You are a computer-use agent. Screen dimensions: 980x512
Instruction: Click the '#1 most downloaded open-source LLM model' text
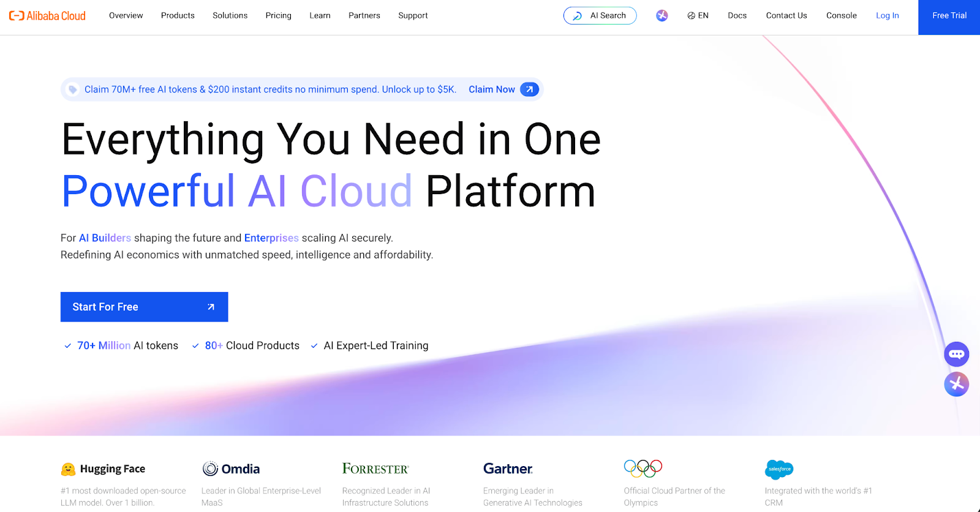[123, 497]
